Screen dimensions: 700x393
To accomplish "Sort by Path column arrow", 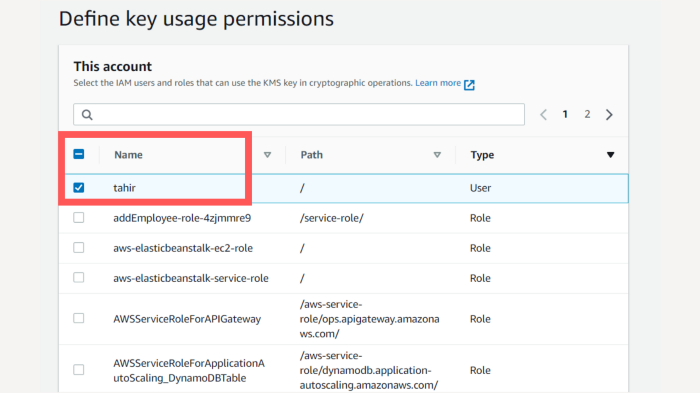I will click(437, 155).
